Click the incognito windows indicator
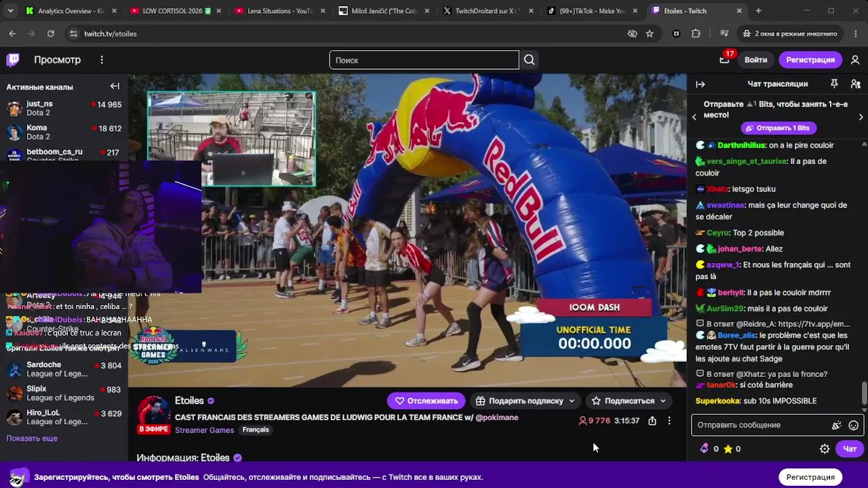The image size is (868, 488). coord(790,33)
